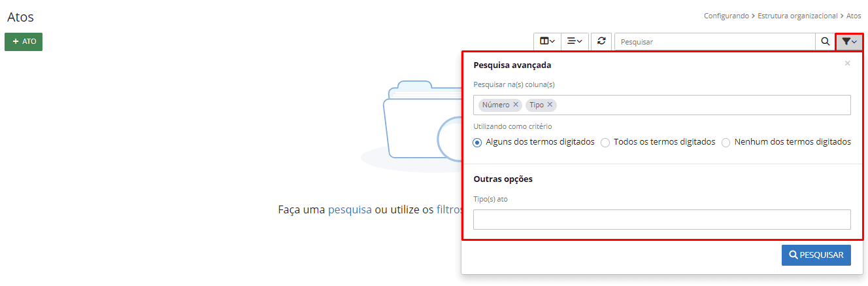Close the Pesquisa avançada panel

(x=847, y=63)
